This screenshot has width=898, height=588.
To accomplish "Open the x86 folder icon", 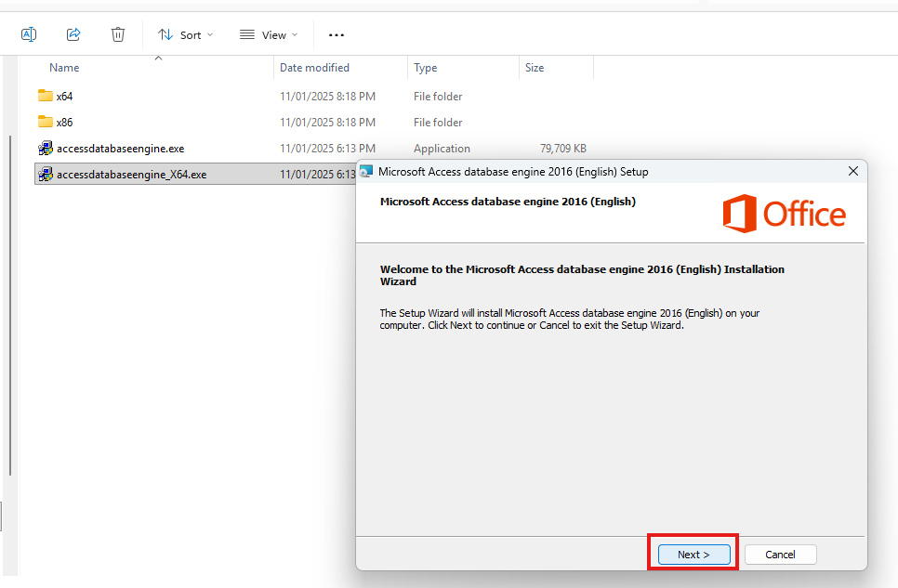I will coord(45,122).
